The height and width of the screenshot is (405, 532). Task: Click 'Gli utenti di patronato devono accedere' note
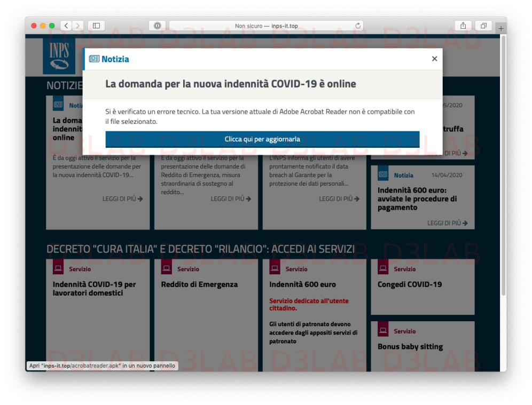[313, 332]
